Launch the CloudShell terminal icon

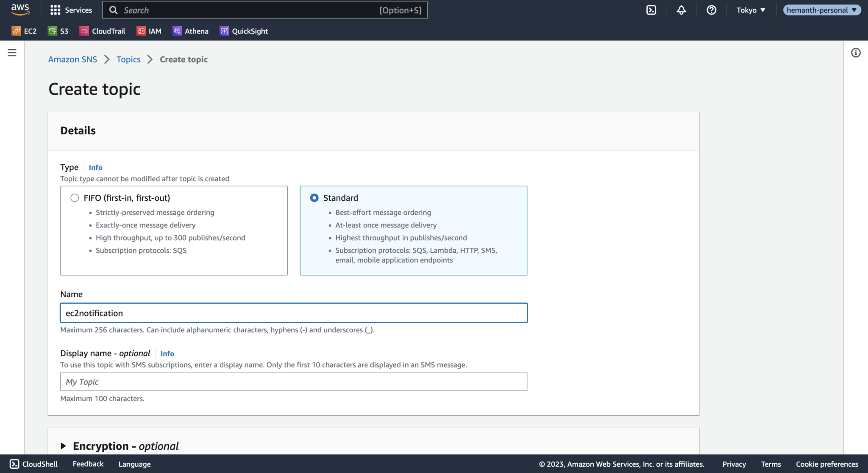pyautogui.click(x=651, y=10)
